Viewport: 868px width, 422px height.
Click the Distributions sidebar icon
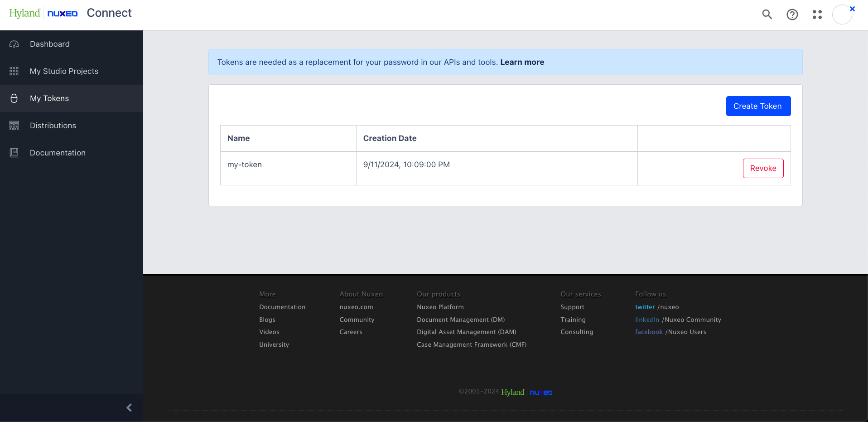tap(14, 126)
